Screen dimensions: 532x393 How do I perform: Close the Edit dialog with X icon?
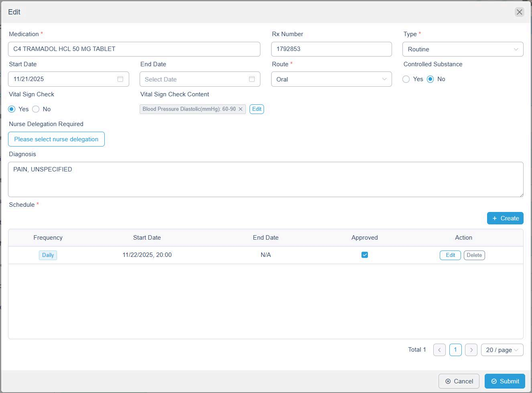[x=519, y=12]
